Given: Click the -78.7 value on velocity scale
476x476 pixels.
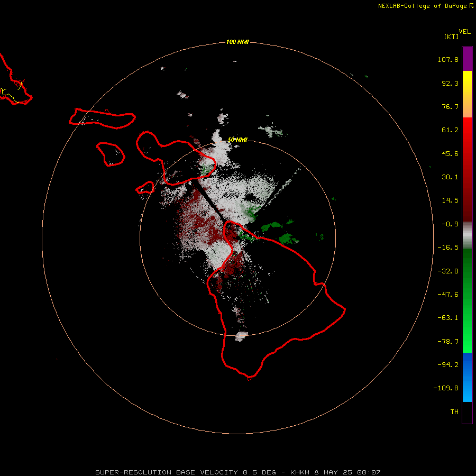Looking at the screenshot, I should point(448,342).
